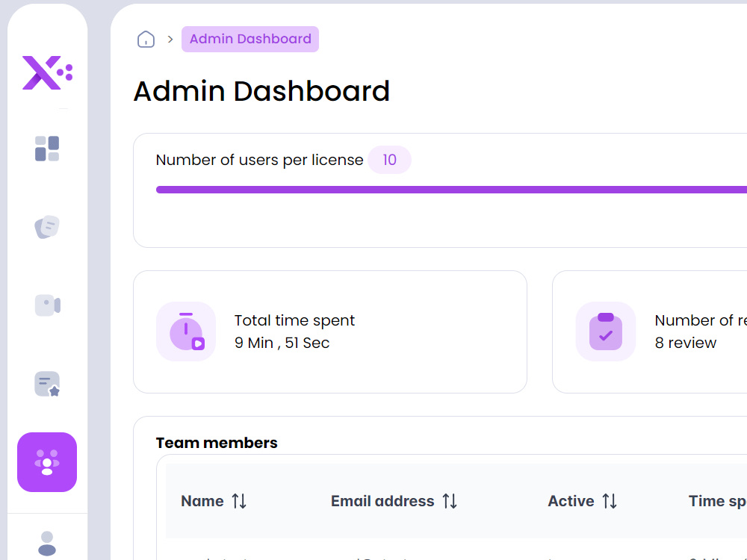Click the Time spent column header
This screenshot has height=560, width=747.
[717, 501]
